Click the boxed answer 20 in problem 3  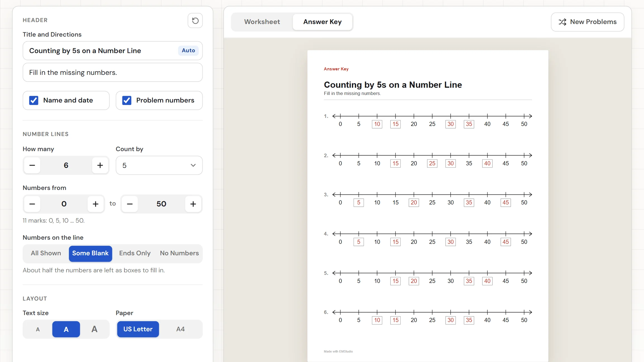click(x=414, y=203)
